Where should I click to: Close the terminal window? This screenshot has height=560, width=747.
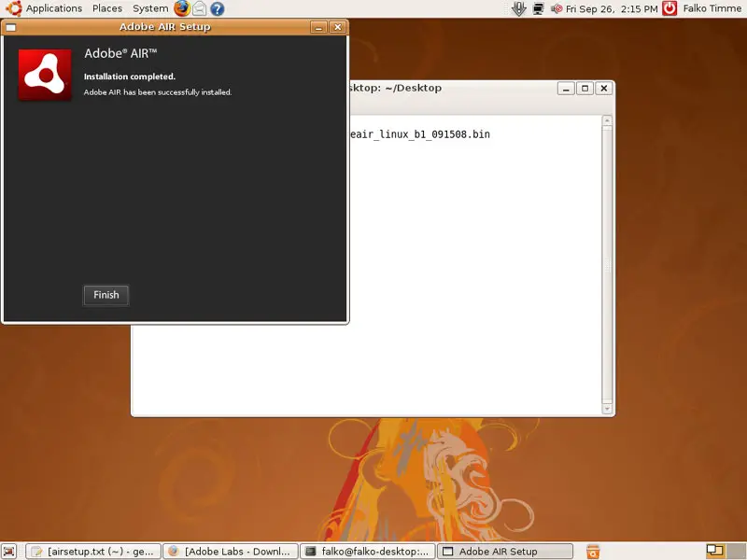pos(604,89)
